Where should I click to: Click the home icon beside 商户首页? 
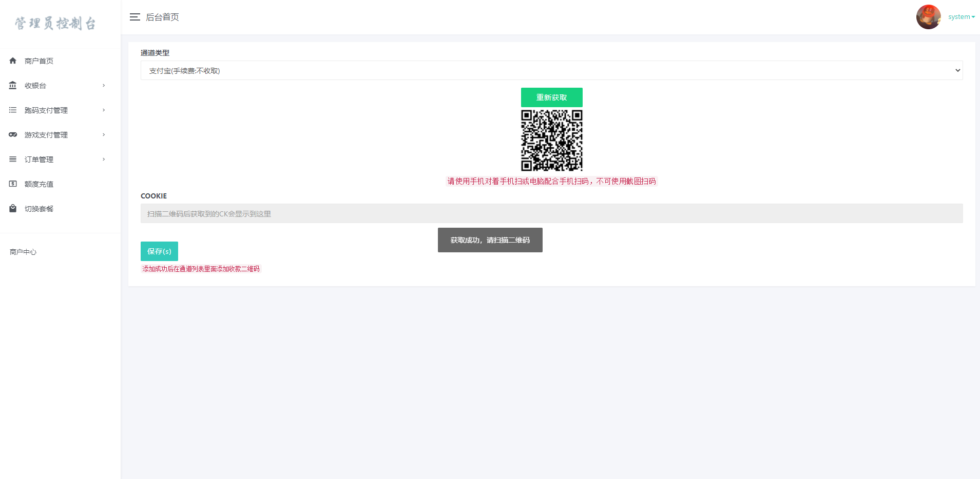click(13, 61)
